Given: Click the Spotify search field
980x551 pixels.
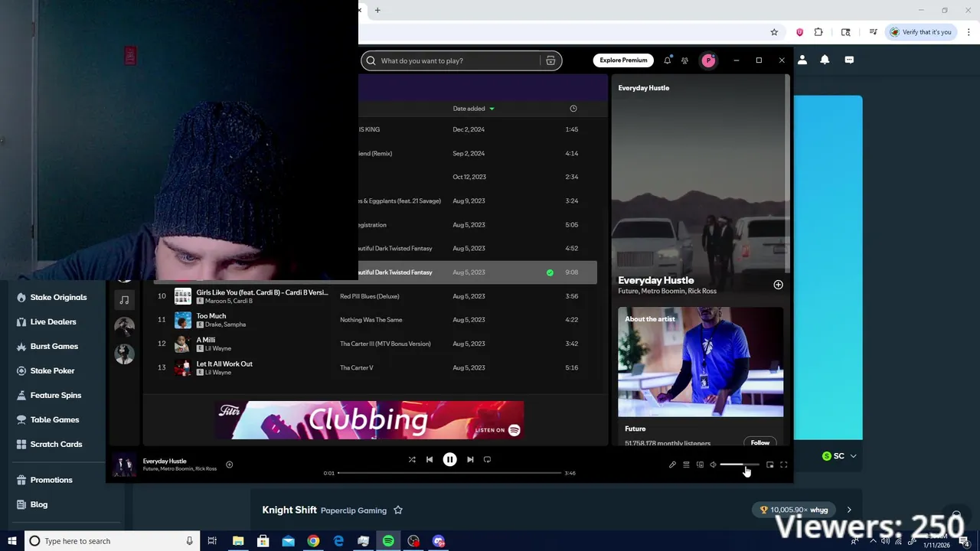Looking at the screenshot, I should [x=459, y=60].
